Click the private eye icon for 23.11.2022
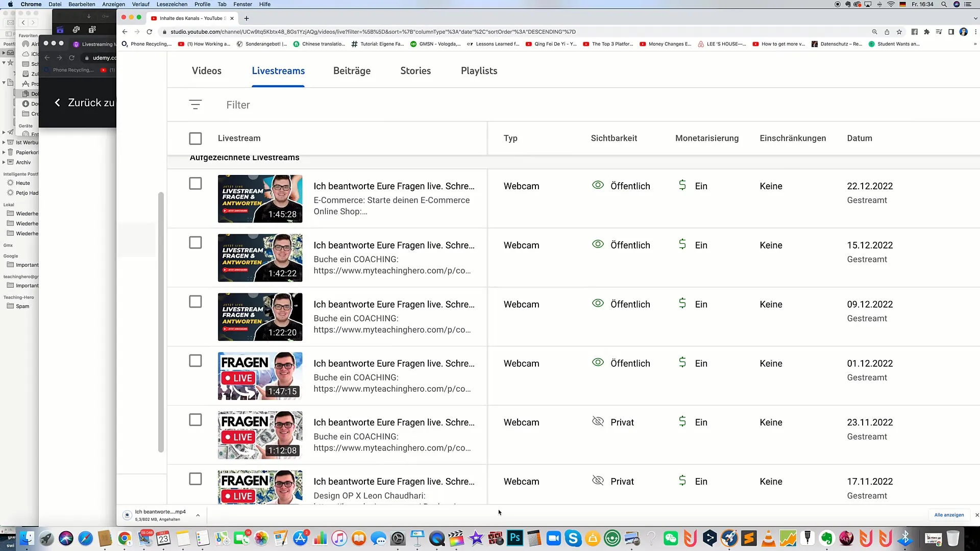The image size is (980, 551). pyautogui.click(x=598, y=421)
